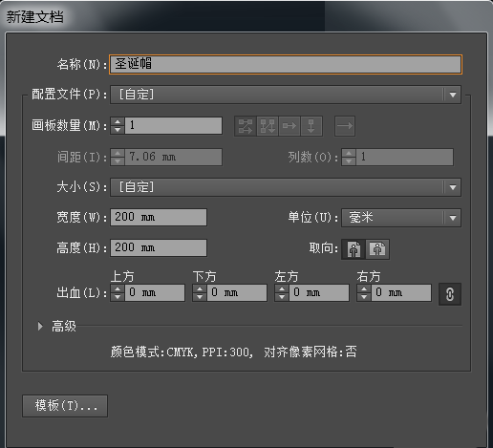Screen dimensions: 493x448
Task: Set portrait orientation icon
Action: 354,249
